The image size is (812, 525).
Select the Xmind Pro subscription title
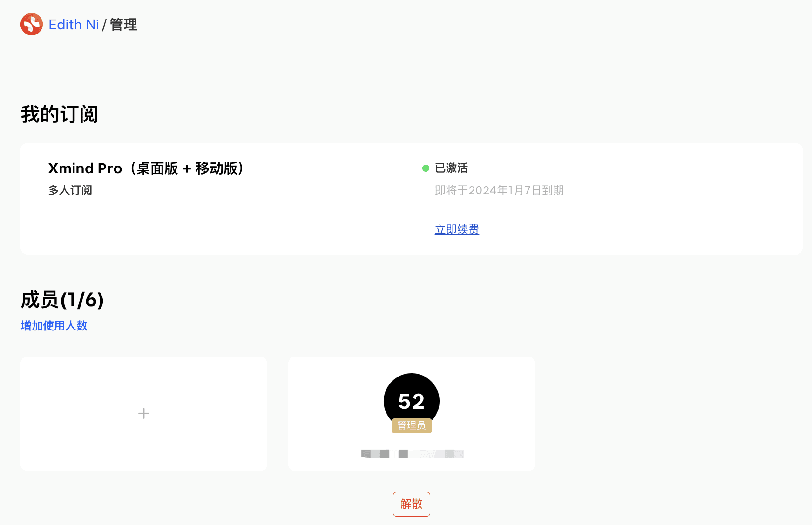(146, 168)
